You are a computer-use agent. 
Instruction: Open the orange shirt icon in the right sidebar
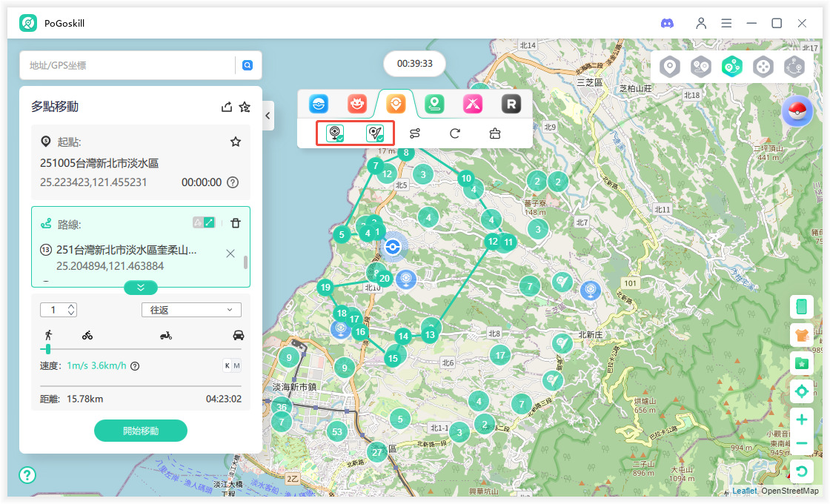click(x=801, y=335)
